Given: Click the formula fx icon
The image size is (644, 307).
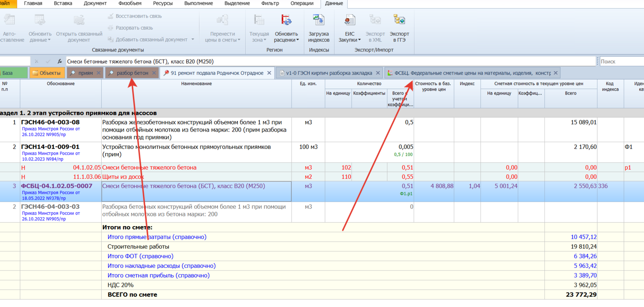Looking at the screenshot, I should click(x=60, y=61).
